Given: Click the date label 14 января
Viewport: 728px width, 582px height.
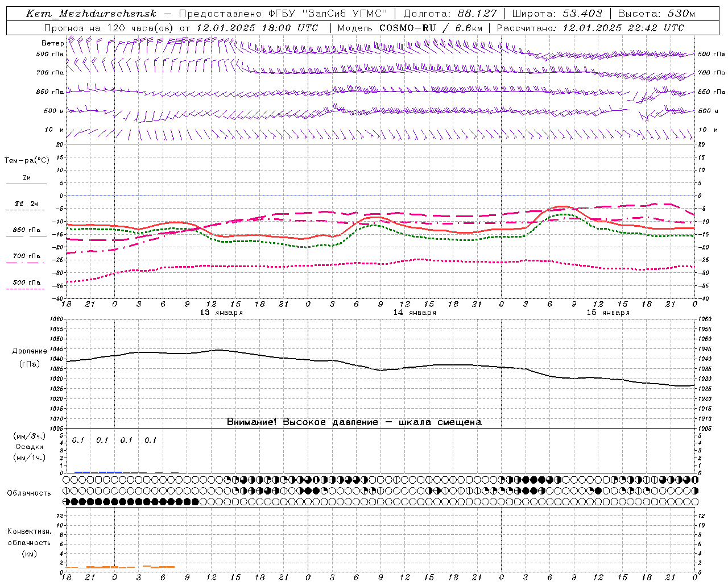Looking at the screenshot, I should click(415, 313).
